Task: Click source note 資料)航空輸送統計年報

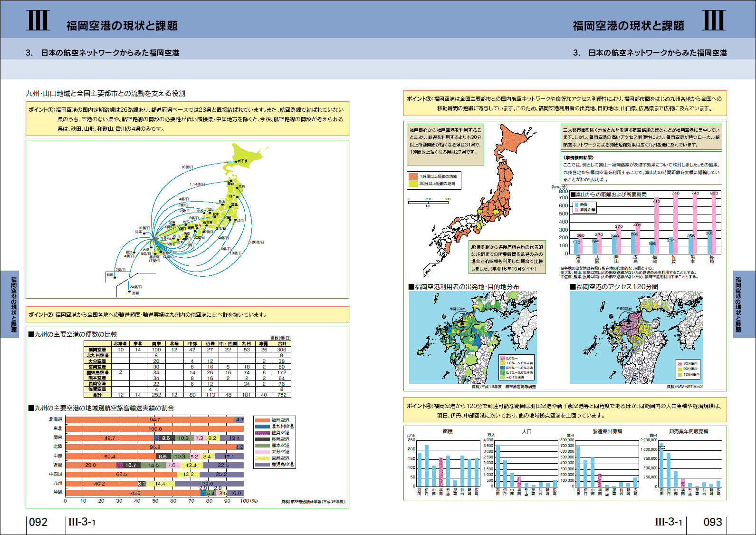Action: [x=313, y=501]
